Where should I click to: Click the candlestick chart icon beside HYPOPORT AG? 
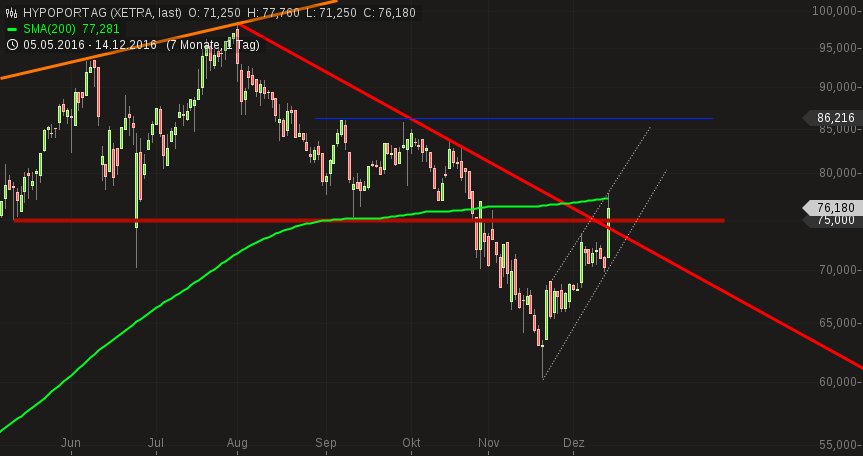pos(12,13)
